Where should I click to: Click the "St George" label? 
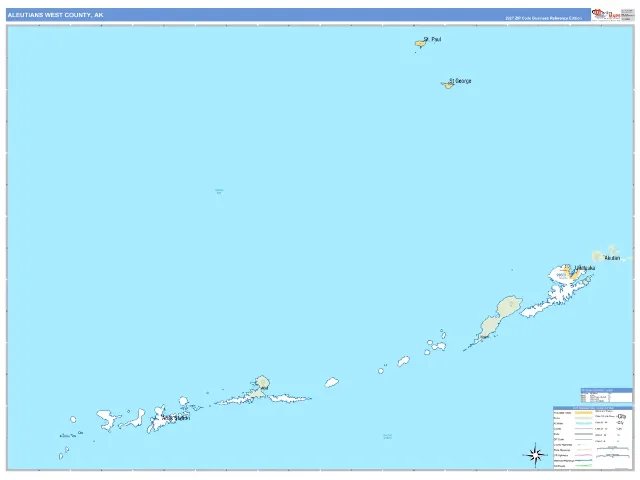(460, 81)
